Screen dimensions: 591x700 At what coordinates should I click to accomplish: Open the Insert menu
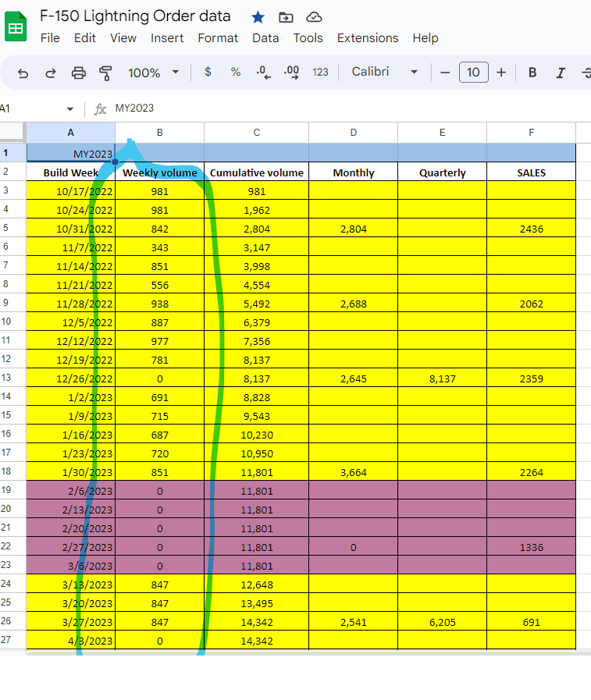click(167, 38)
